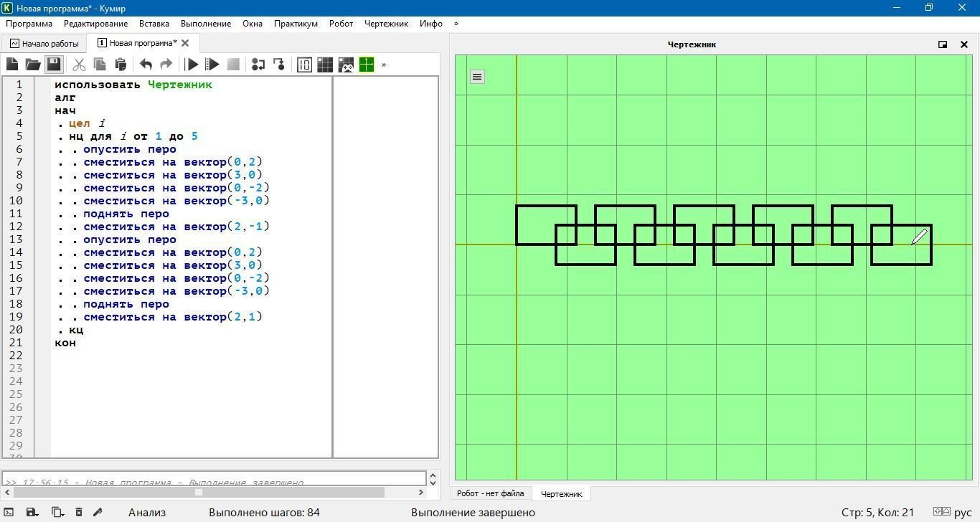Screen dimensions: 980x522
Task: Click the scissors cut icon
Action: pyautogui.click(x=79, y=65)
